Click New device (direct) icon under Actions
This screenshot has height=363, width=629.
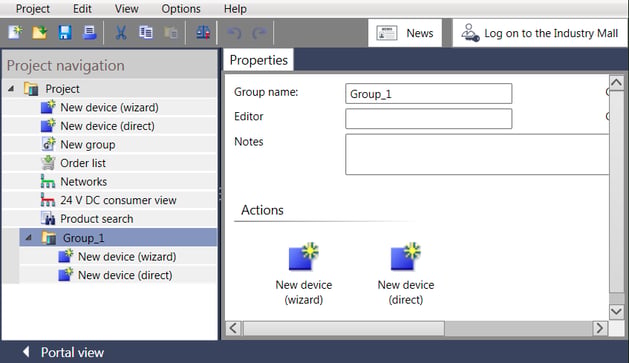tap(405, 257)
